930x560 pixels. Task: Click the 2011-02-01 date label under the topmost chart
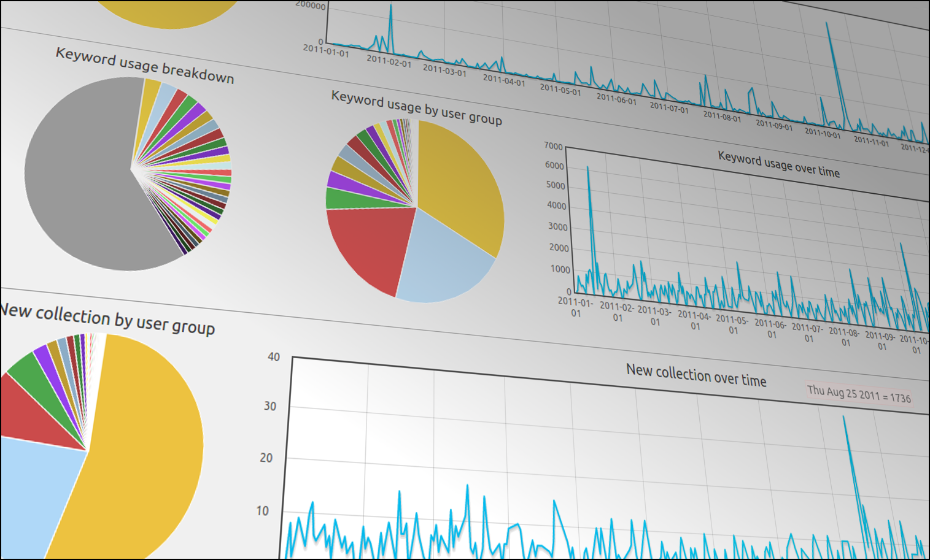389,60
